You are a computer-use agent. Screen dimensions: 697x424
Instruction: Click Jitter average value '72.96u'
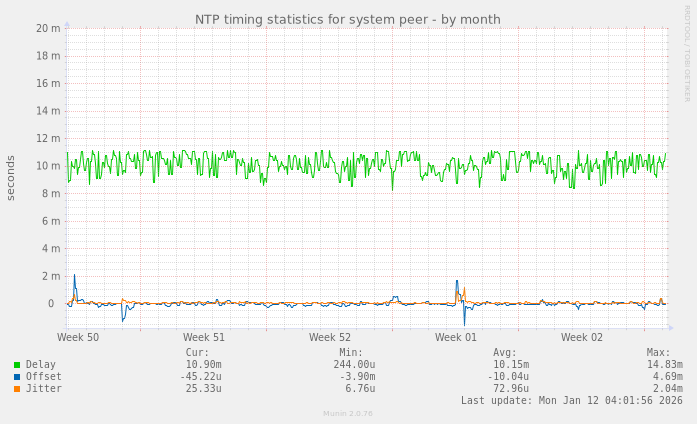pos(511,389)
